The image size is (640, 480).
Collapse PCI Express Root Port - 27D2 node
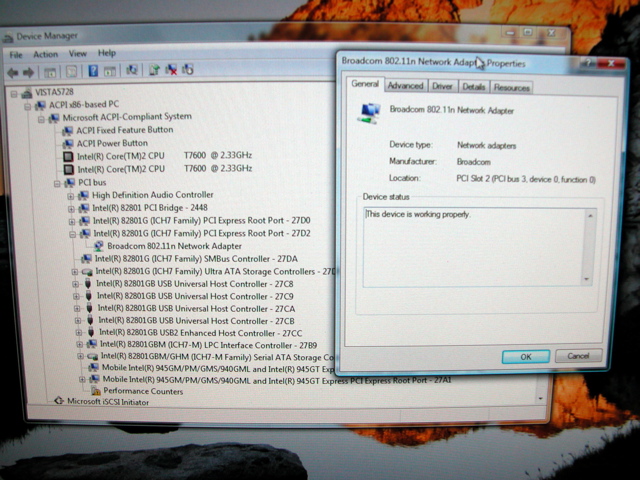click(x=73, y=234)
